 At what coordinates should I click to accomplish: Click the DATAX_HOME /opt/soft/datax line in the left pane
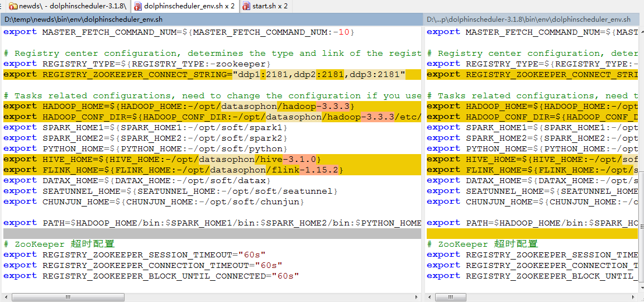coord(137,180)
